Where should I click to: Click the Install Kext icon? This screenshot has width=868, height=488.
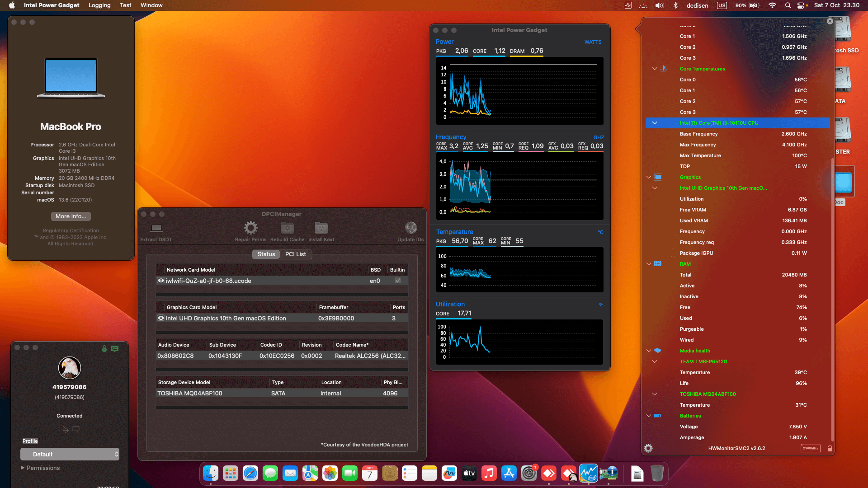pos(321,228)
